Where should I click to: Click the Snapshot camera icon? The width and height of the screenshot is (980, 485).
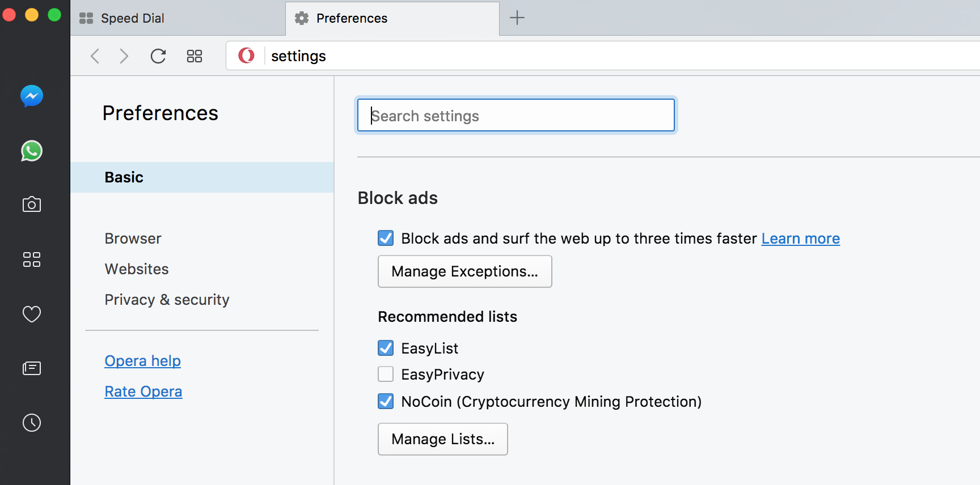click(x=32, y=204)
